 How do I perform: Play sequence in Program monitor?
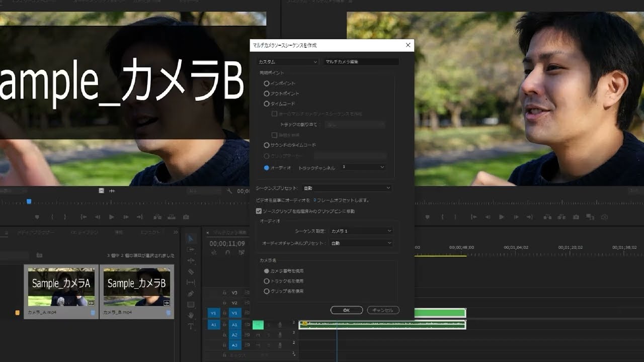[502, 217]
